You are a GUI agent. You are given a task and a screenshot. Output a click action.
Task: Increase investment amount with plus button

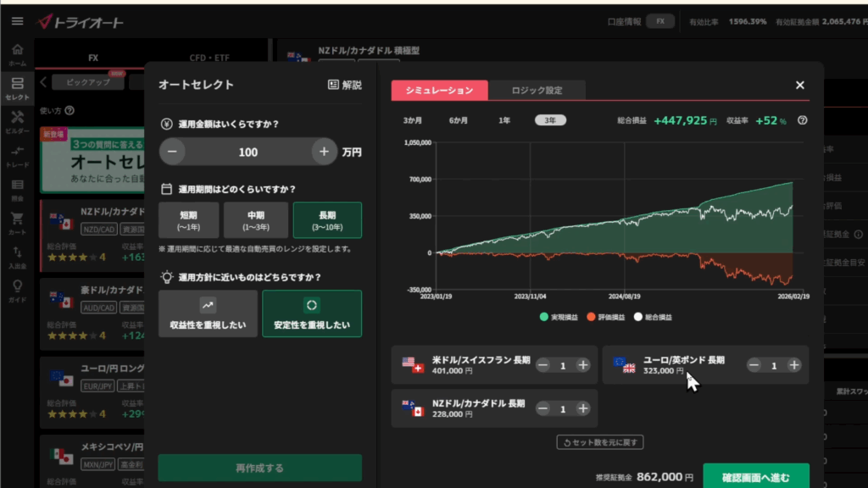(x=324, y=152)
